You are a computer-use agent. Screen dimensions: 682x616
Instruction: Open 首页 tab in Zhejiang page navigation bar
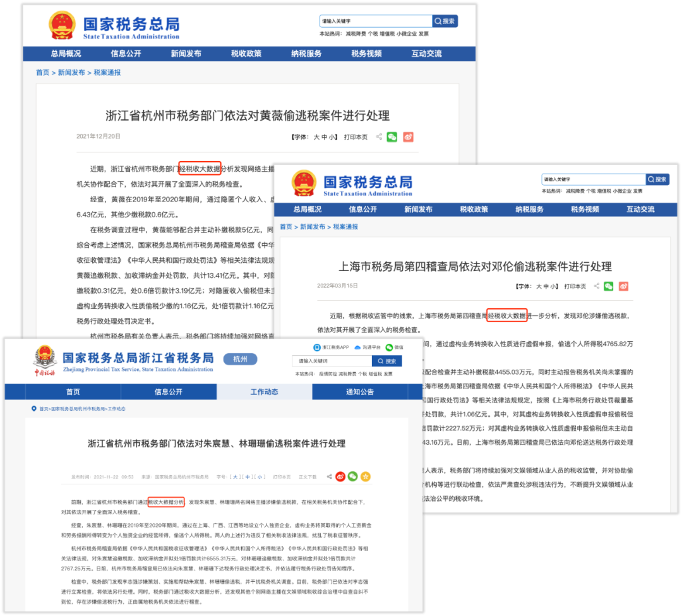[x=73, y=392]
